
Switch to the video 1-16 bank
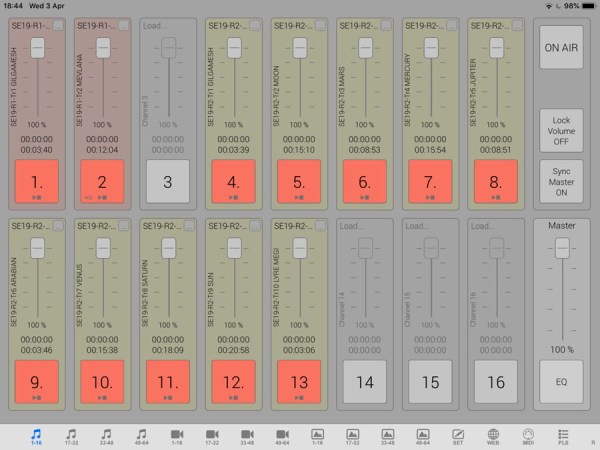(x=177, y=436)
